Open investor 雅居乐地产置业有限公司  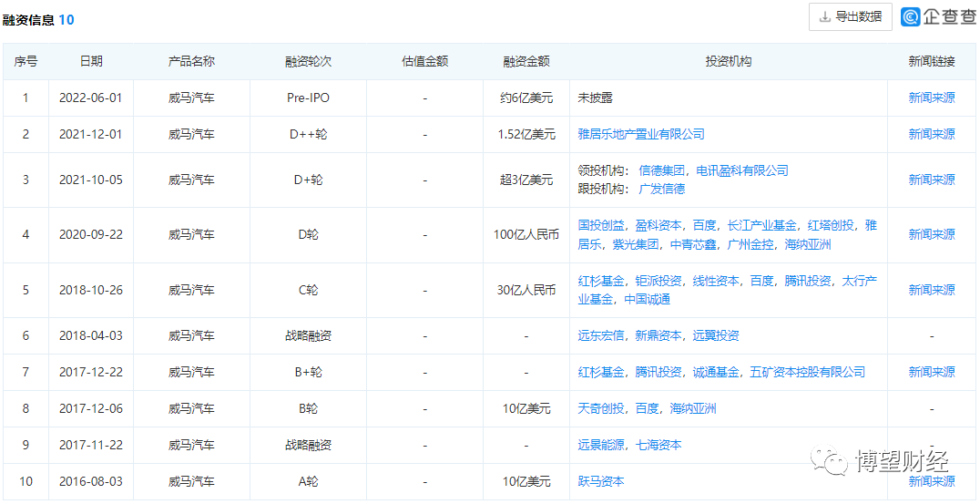tap(641, 134)
